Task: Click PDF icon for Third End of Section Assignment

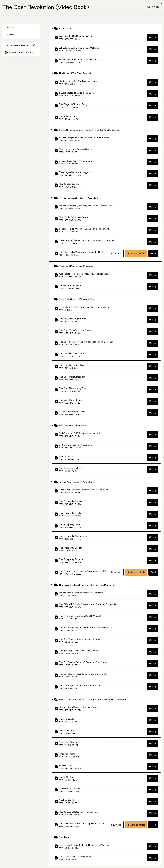Action: (x=56, y=825)
